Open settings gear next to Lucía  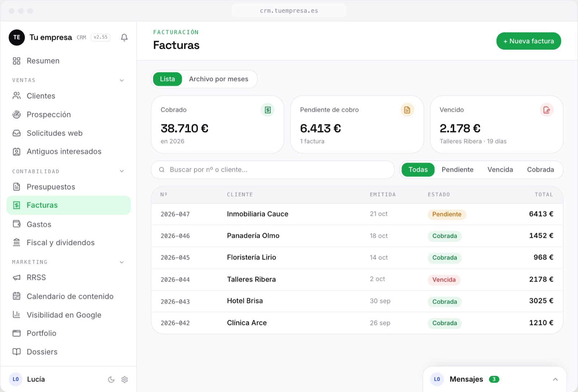(125, 379)
